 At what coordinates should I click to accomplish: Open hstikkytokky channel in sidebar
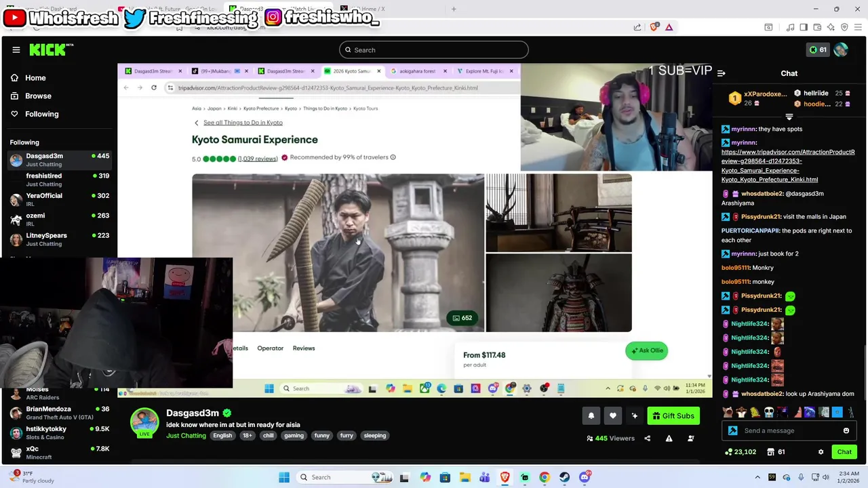coord(60,432)
